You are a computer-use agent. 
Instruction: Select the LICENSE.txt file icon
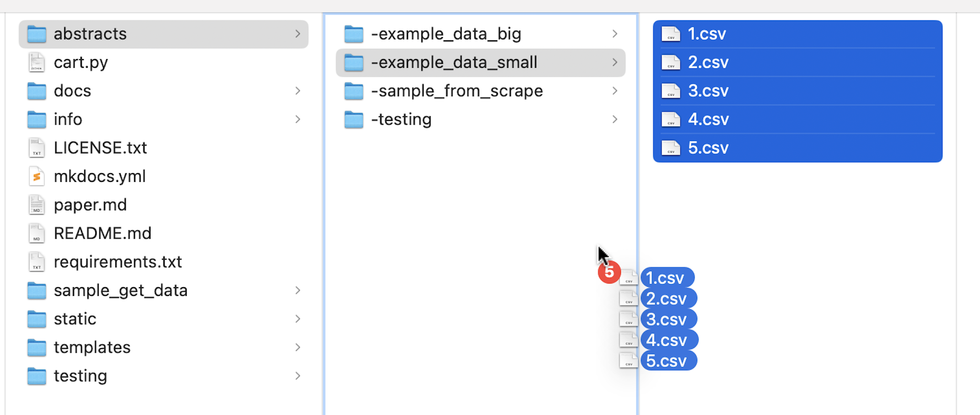[37, 148]
